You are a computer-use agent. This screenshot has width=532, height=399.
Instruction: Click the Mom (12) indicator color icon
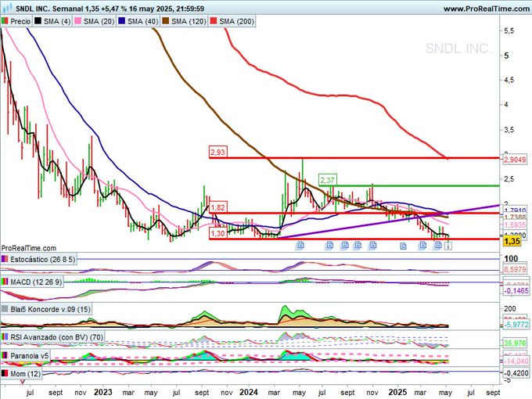(x=5, y=373)
